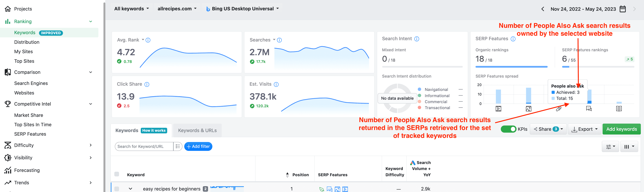The height and width of the screenshot is (192, 644).
Task: Click the Competitive Intel trophy icon
Action: [x=8, y=104]
